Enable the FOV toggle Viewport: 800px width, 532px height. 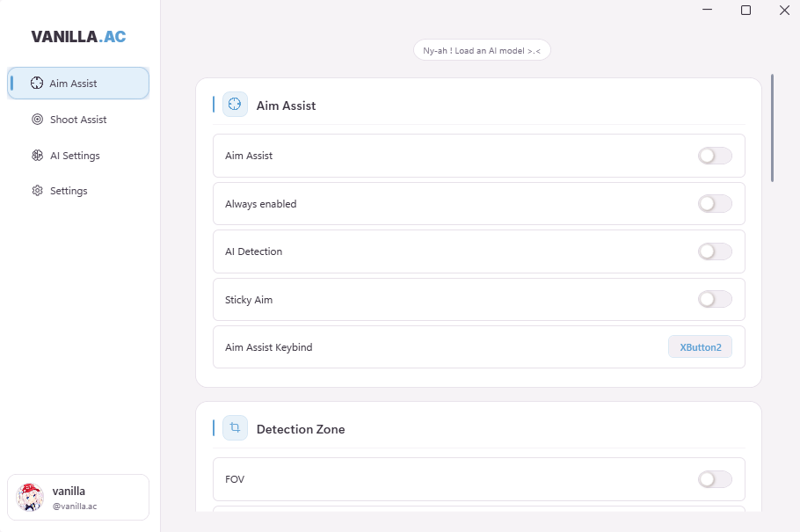click(x=715, y=479)
